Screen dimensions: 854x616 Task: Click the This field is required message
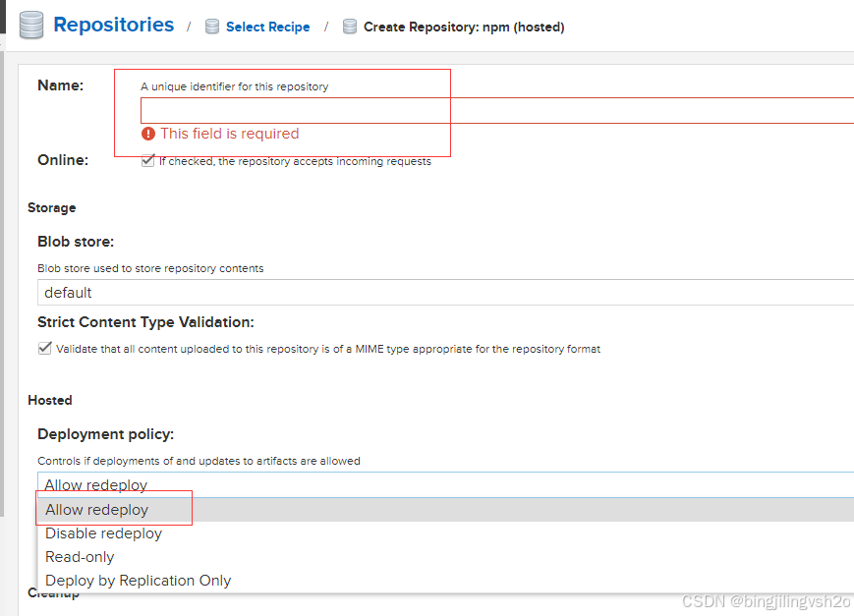click(229, 134)
